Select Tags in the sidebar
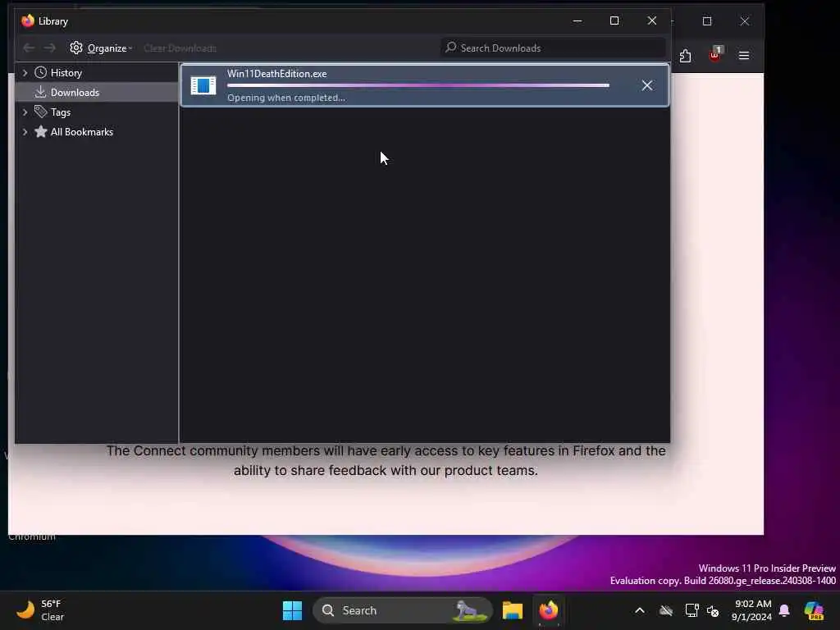Screen dimensions: 840x630 click(60, 112)
